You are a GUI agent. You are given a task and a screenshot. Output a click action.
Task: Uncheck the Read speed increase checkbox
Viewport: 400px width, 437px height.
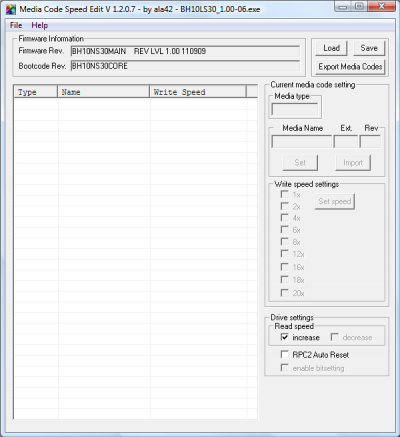tap(285, 337)
